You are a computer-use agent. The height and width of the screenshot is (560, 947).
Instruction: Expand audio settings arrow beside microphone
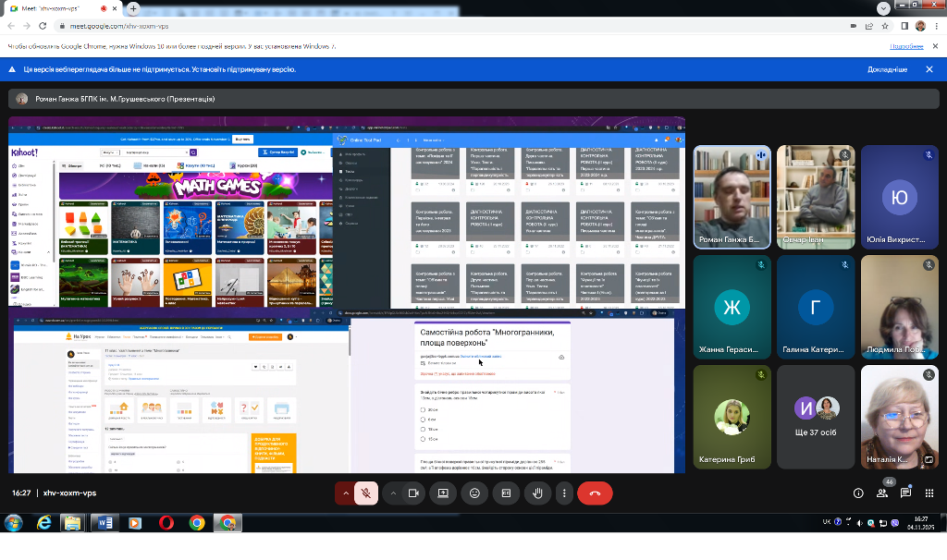point(346,493)
